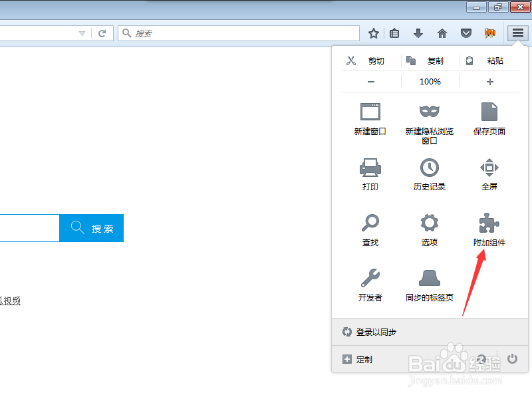The image size is (532, 399).
Task: Toggle 全屏 (Fullscreen) mode
Action: tap(489, 174)
